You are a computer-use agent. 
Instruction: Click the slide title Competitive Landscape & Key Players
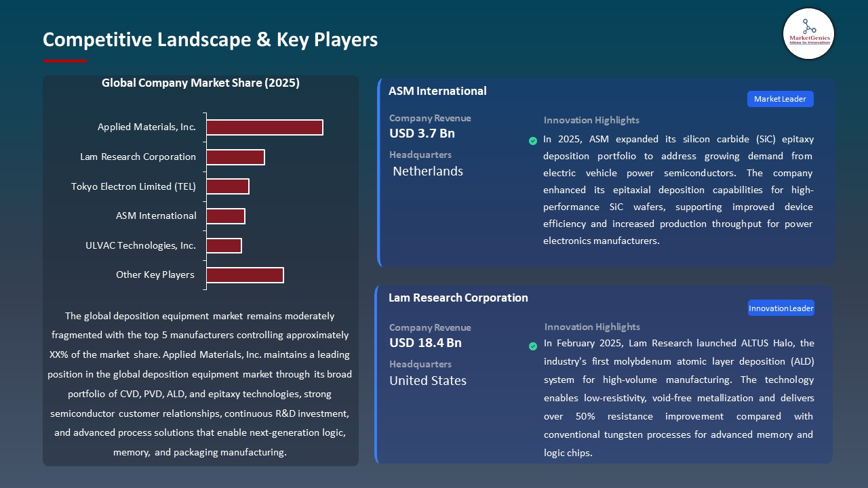pyautogui.click(x=210, y=39)
